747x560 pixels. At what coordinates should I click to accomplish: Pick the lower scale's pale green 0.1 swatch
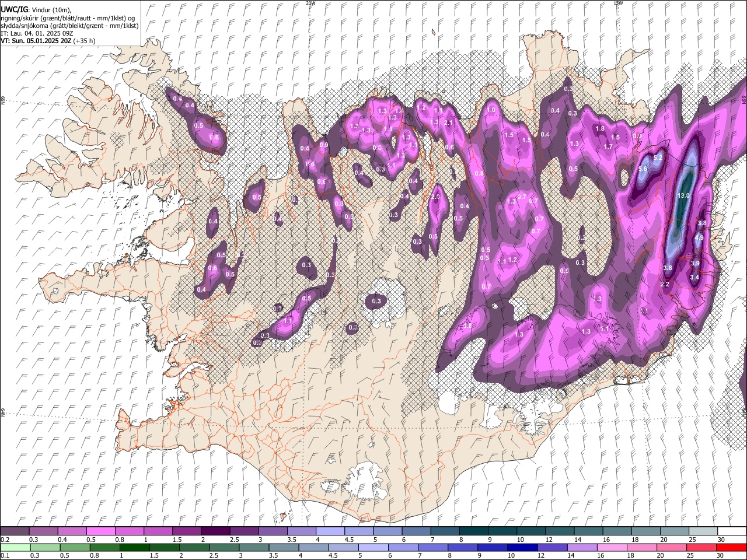[x=15, y=548]
